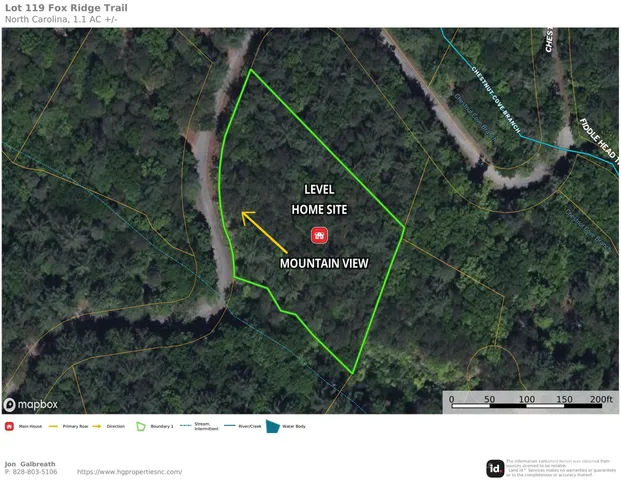Click the red Main House legend icon
Viewport: 621px width, 480px height.
[9, 427]
